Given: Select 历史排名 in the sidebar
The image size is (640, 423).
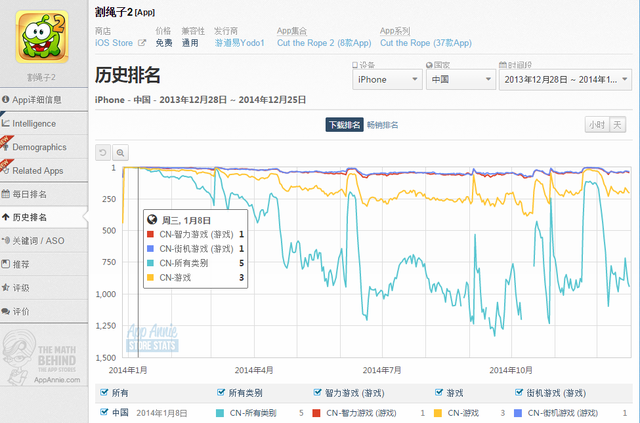Looking at the screenshot, I should point(44,217).
